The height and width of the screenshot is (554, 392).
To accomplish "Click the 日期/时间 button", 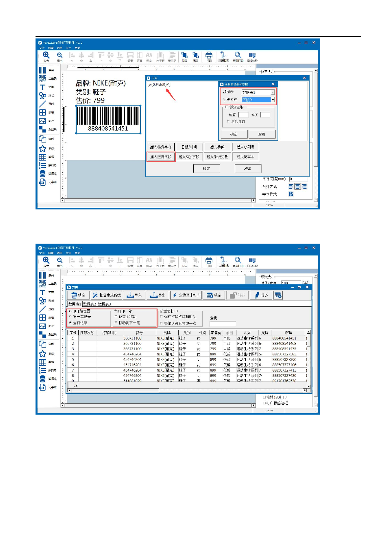I will (x=189, y=147).
